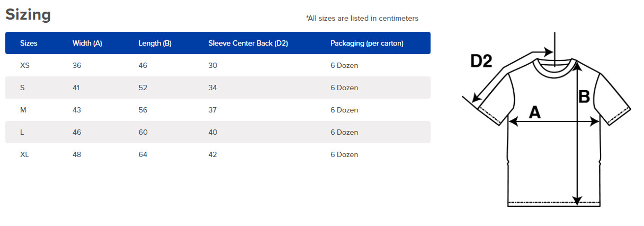Image resolution: width=644 pixels, height=226 pixels.
Task: Click the A width label on diagram
Action: click(535, 112)
